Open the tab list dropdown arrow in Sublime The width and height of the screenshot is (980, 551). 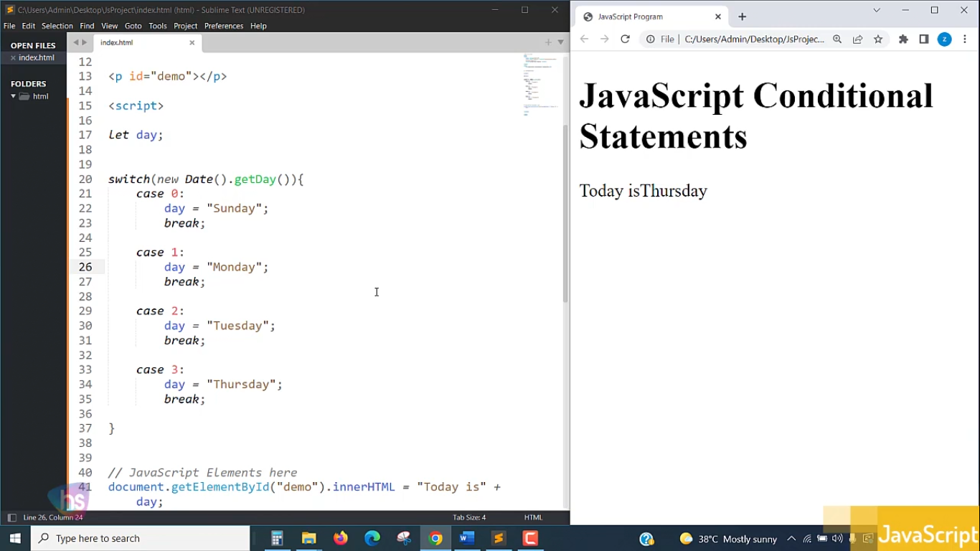[x=561, y=42]
